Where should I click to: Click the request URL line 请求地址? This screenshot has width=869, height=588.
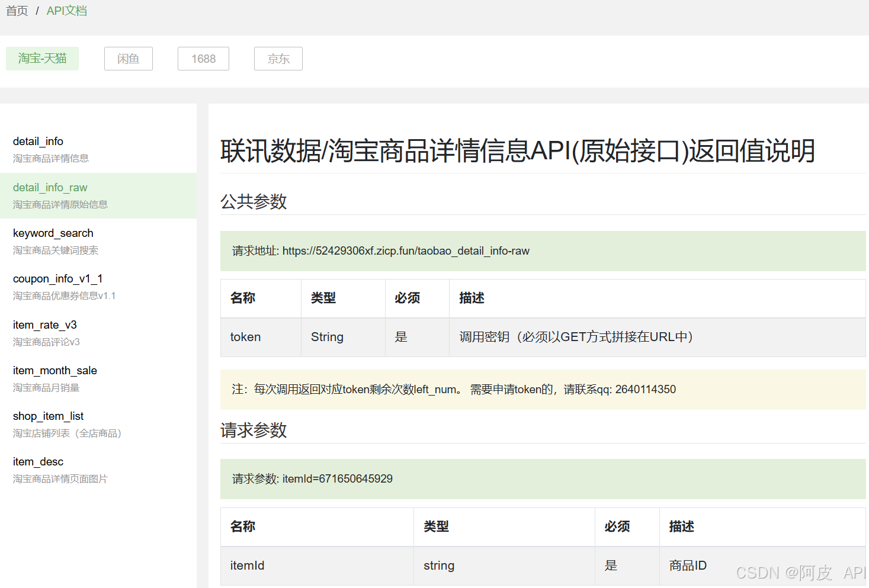[543, 251]
